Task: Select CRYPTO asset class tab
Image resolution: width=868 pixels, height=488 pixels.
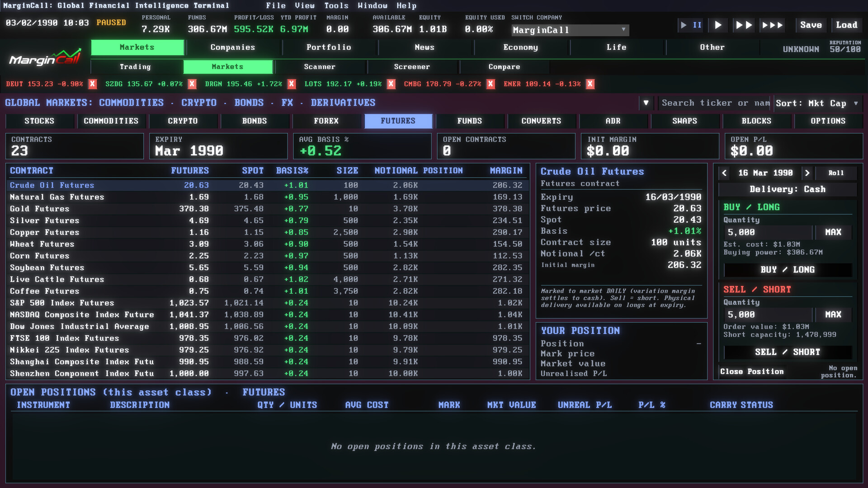Action: [x=183, y=121]
